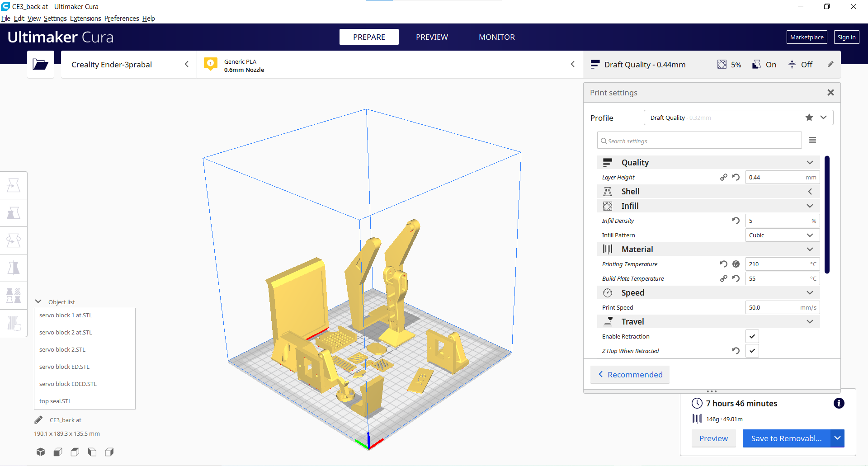868x466 pixels.
Task: Click the Sign in button
Action: point(846,37)
